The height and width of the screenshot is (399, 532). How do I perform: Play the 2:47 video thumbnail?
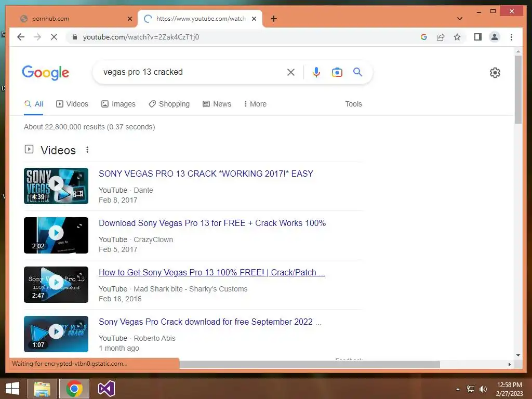[56, 285]
